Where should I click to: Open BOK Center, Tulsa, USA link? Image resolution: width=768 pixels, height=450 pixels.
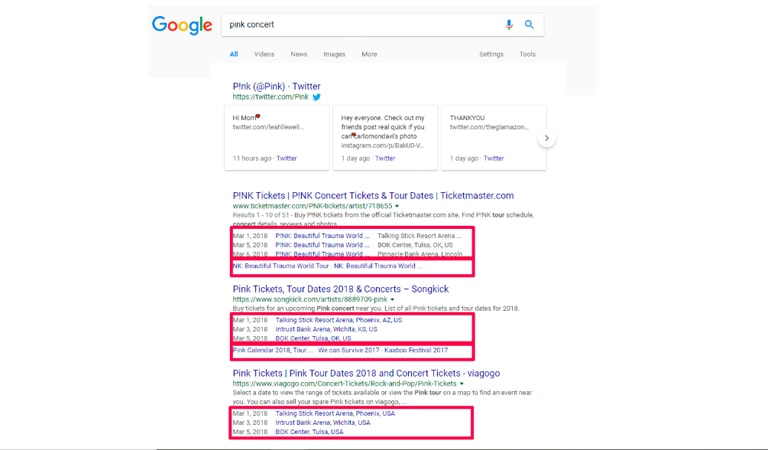coord(309,432)
